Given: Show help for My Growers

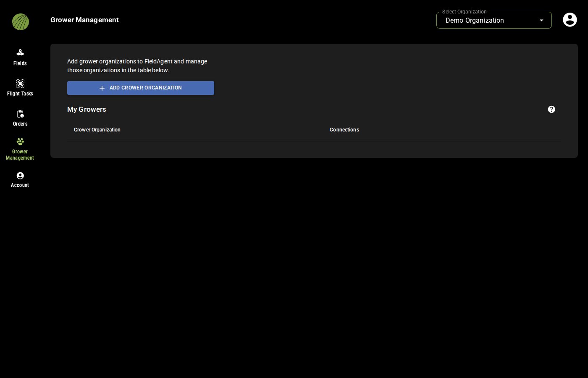Looking at the screenshot, I should 552,109.
